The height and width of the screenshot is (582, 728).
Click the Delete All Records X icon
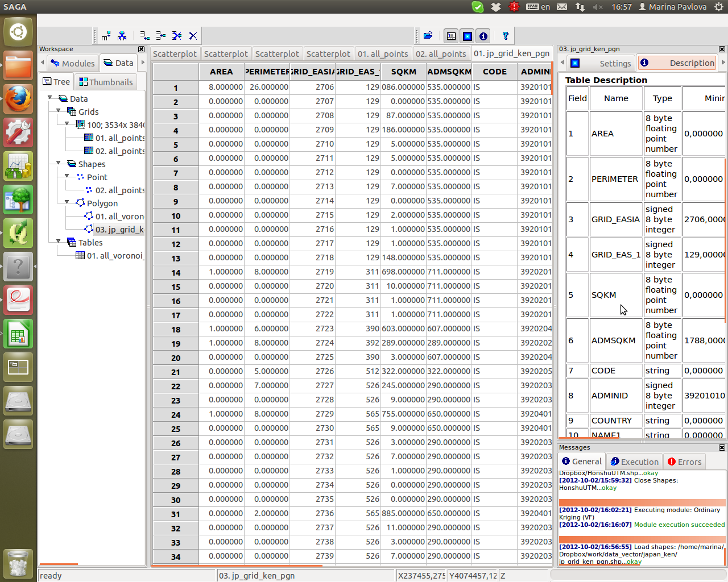coord(193,36)
